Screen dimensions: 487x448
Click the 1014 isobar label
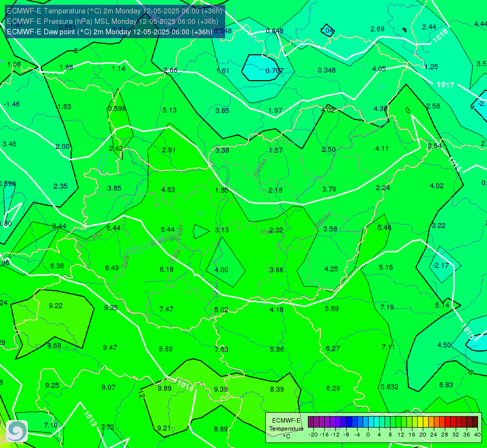pyautogui.click(x=185, y=386)
